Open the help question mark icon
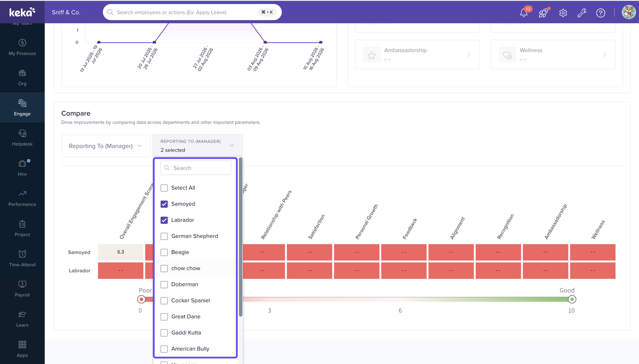639x364 pixels. coord(601,13)
